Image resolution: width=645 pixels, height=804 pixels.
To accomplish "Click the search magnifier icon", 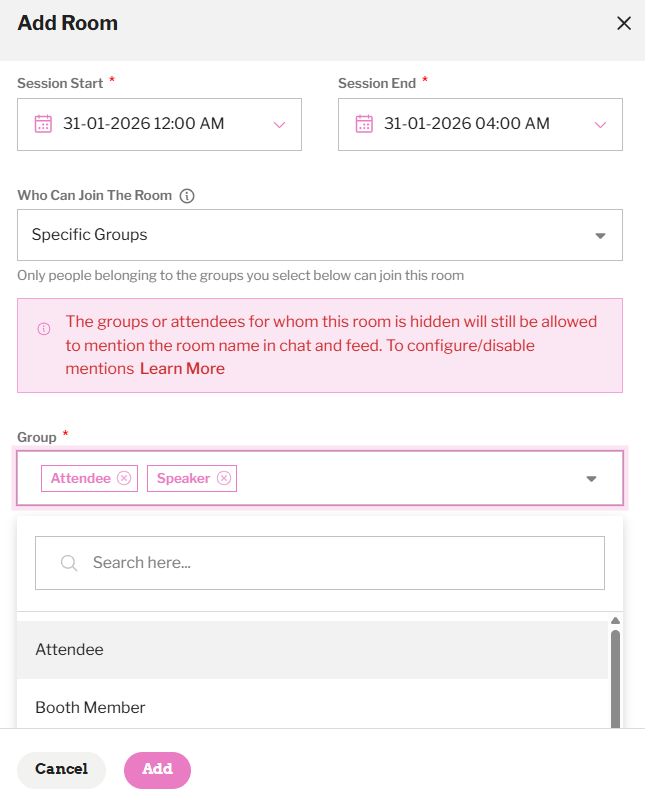I will (x=69, y=563).
